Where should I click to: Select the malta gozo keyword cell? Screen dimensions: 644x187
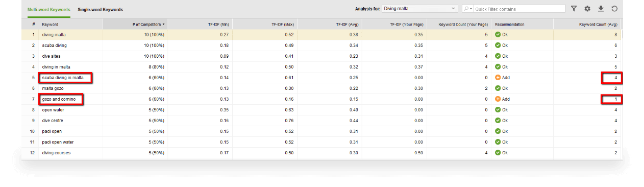click(71, 88)
